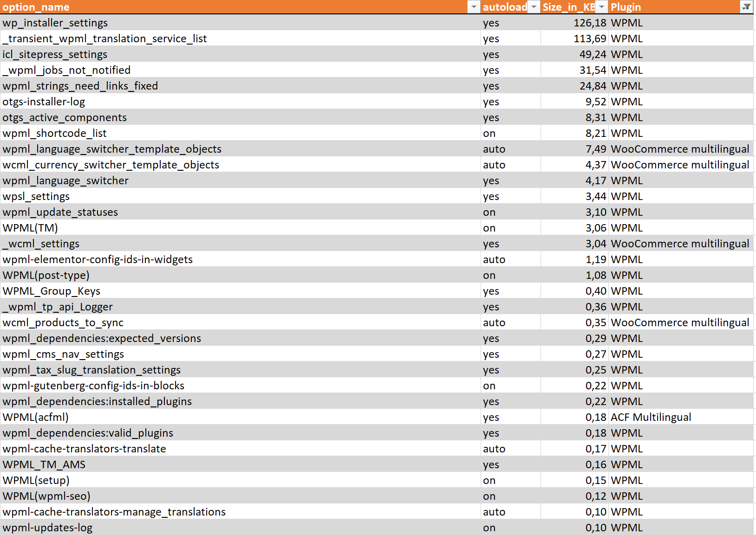The width and height of the screenshot is (756, 535).
Task: Click the size value 113,69
Action: pyautogui.click(x=575, y=39)
